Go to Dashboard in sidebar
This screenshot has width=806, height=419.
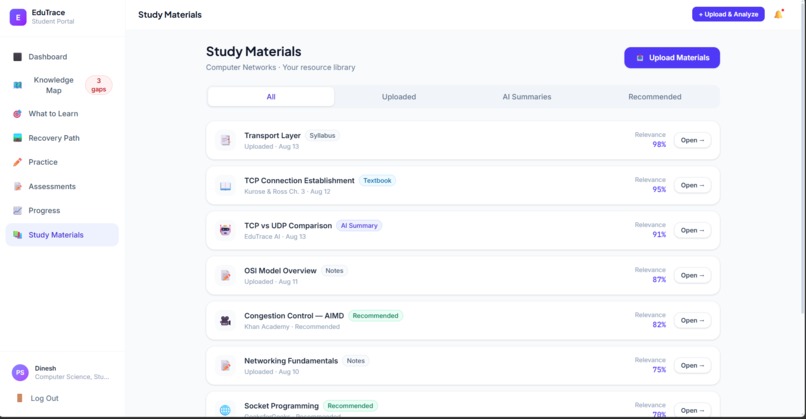pyautogui.click(x=62, y=57)
